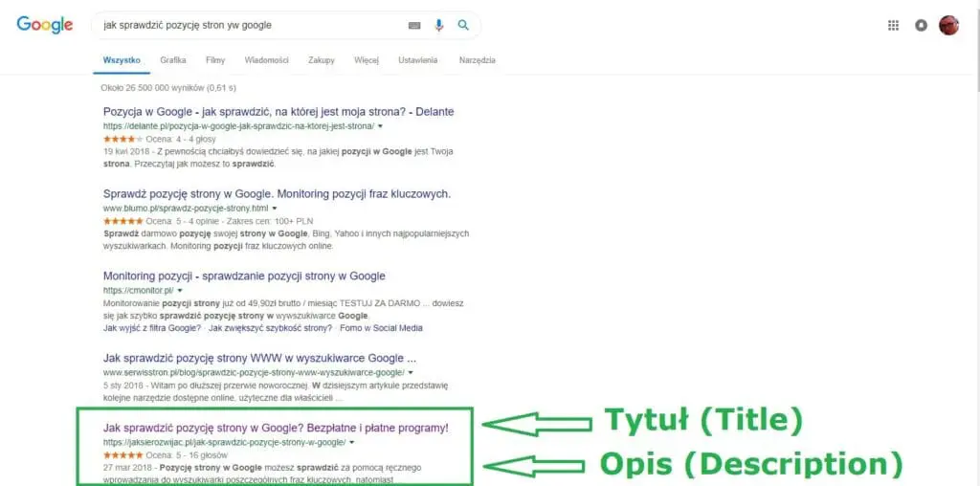Viewport: 980px width, 486px height.
Task: Open sitelink 'Jak zwiększyć szybkość strony?'
Action: pos(271,328)
